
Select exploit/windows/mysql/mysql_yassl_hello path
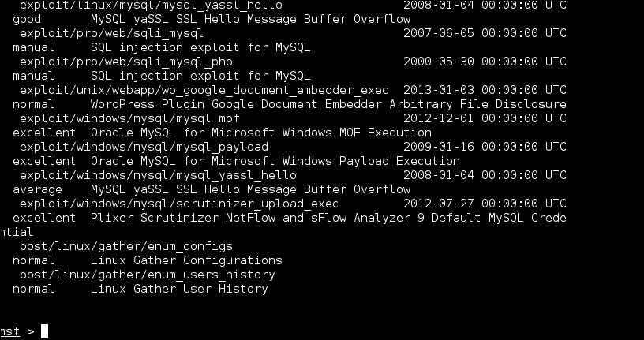pyautogui.click(x=158, y=175)
